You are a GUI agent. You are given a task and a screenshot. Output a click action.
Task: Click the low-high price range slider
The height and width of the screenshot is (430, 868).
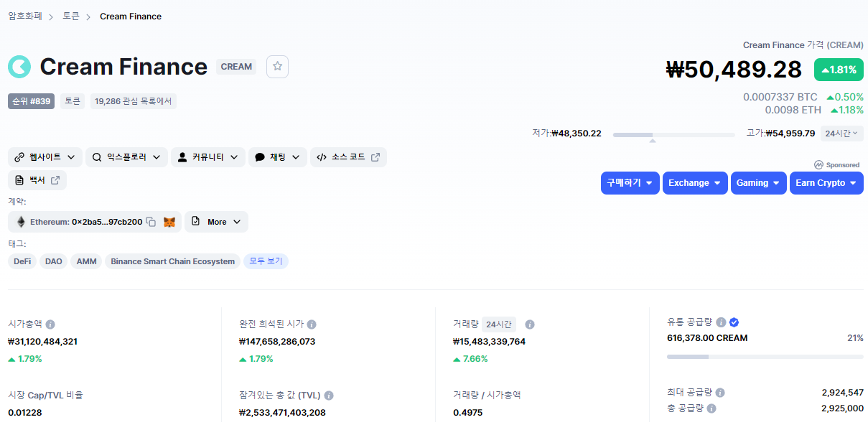coord(674,134)
